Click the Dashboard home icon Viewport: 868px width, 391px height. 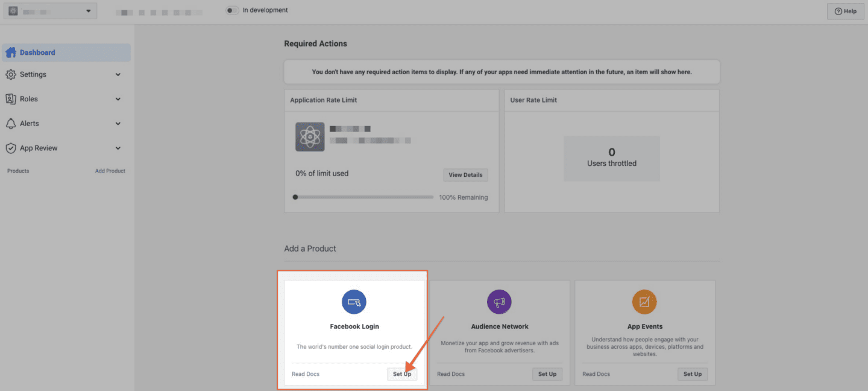pyautogui.click(x=11, y=52)
